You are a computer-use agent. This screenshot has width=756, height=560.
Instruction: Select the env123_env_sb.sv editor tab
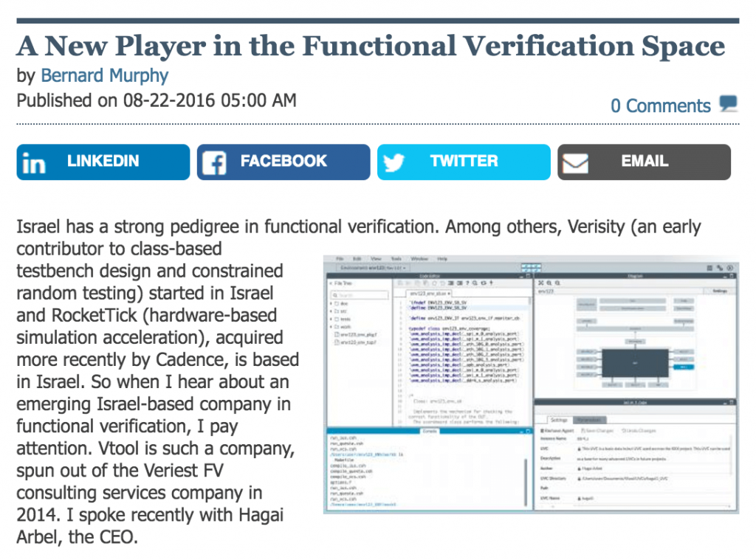[427, 294]
